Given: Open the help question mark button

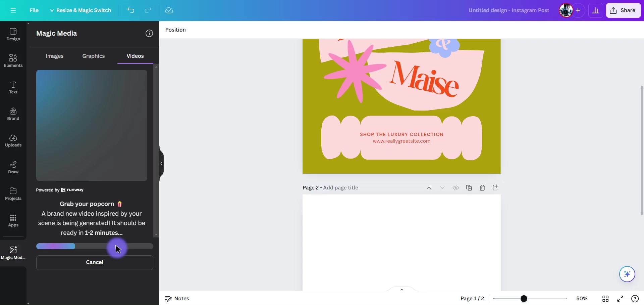Looking at the screenshot, I should (635, 299).
